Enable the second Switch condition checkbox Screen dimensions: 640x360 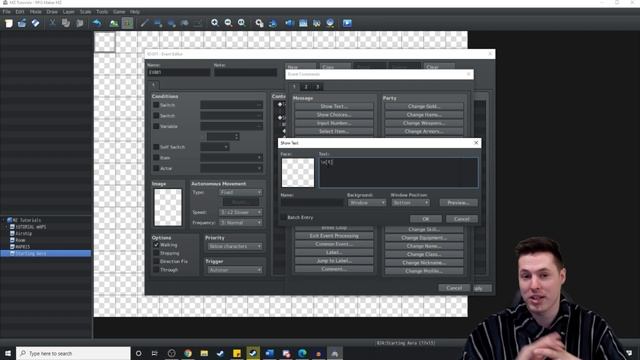pyautogui.click(x=156, y=116)
